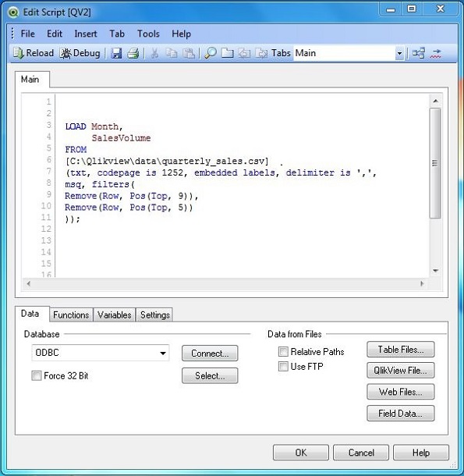Save the script with floppy icon
The width and height of the screenshot is (464, 476).
tap(116, 53)
